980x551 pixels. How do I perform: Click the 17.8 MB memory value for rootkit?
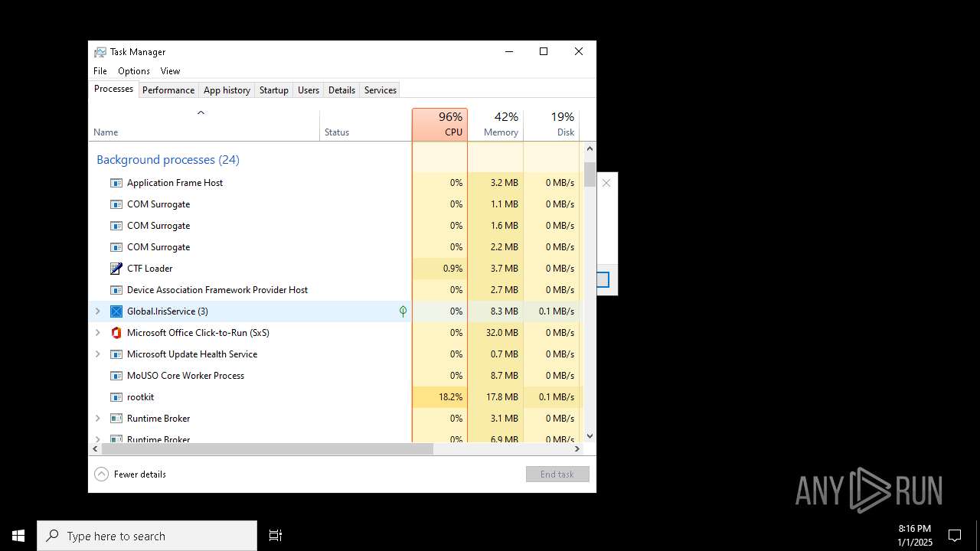[502, 397]
